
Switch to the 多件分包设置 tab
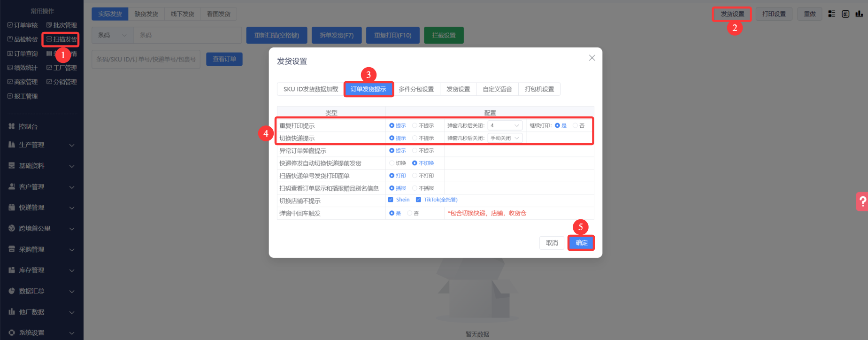(416, 89)
